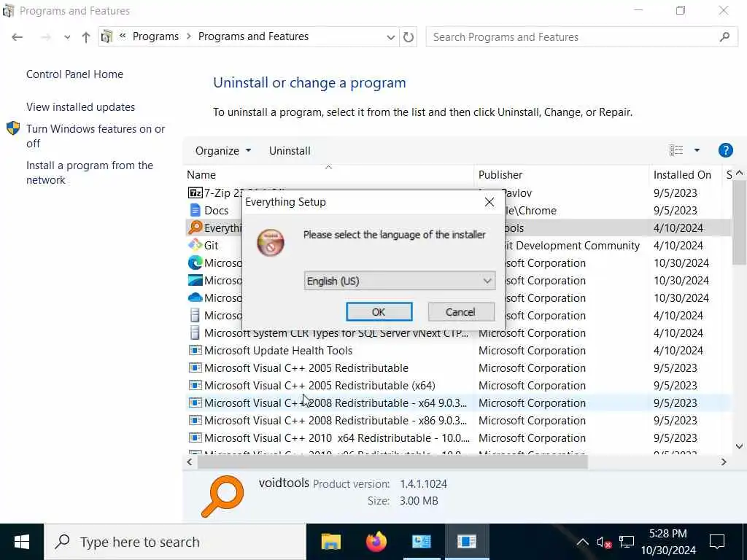Open Turn Windows features on or off

96,136
